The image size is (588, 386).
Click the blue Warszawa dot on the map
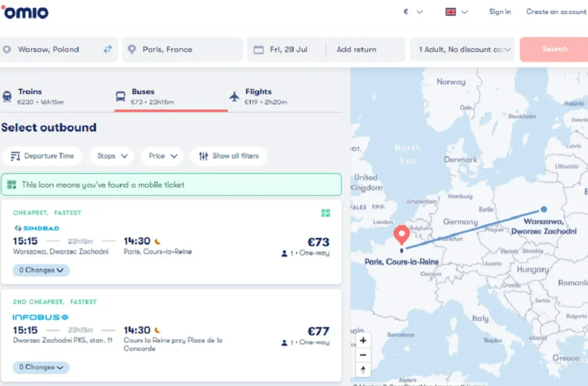544,209
